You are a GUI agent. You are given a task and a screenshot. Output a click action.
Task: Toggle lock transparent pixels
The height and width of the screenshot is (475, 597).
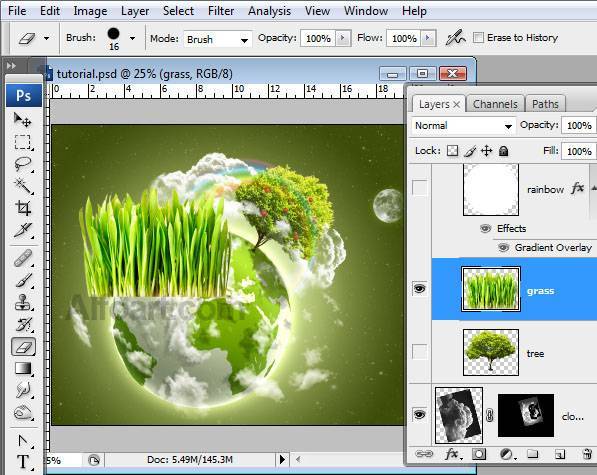pos(452,151)
